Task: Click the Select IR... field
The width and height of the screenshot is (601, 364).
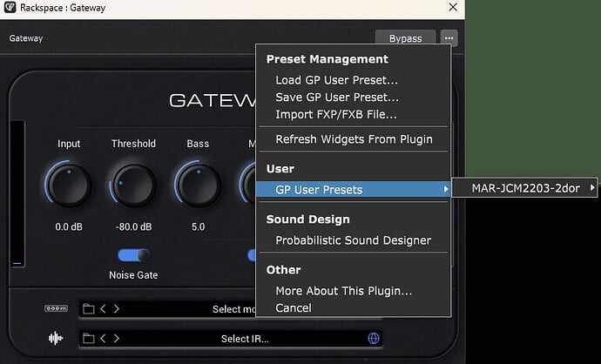Action: point(231,339)
